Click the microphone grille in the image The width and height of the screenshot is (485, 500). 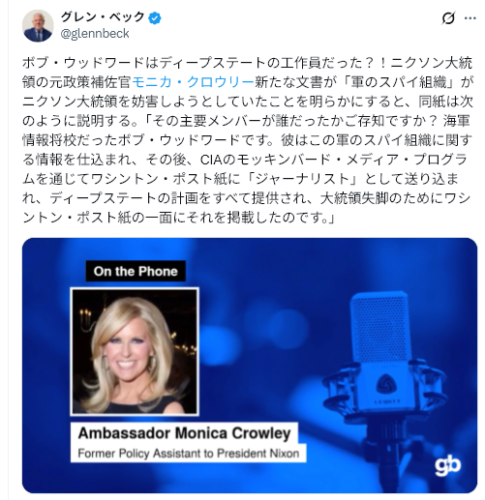380,327
